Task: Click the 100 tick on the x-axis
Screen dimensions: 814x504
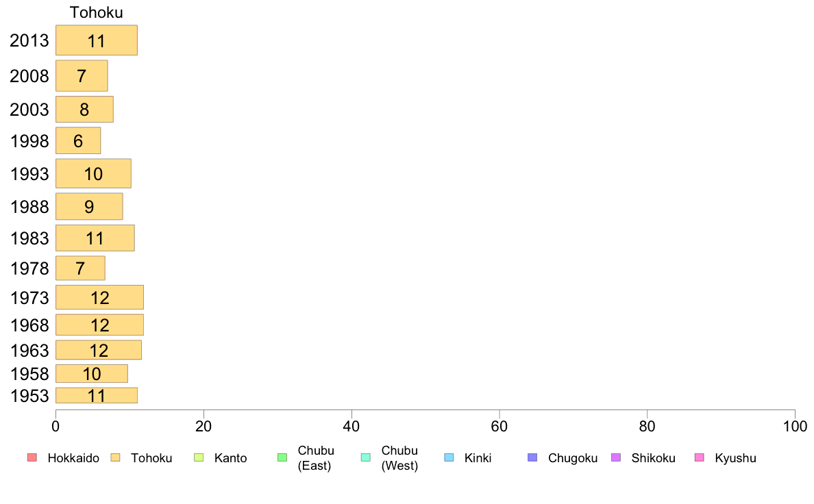Action: tap(795, 427)
